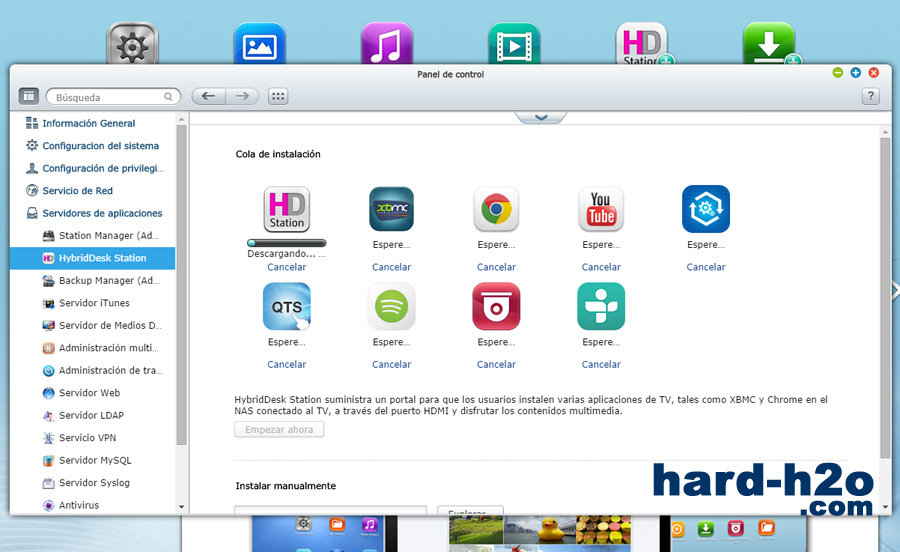Image resolution: width=900 pixels, height=552 pixels.
Task: Click the Chrome app icon
Action: click(x=496, y=209)
